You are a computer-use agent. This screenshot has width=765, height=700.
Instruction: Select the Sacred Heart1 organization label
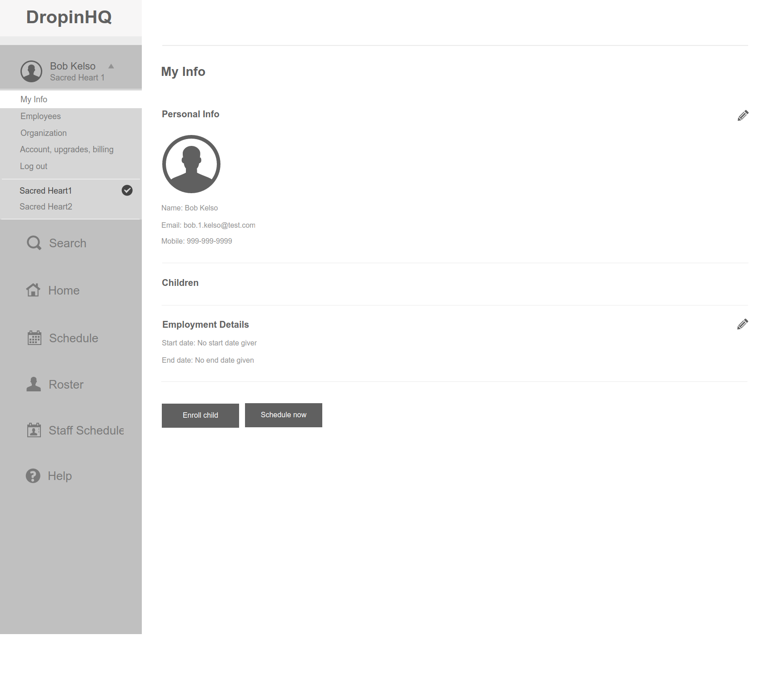[x=46, y=191]
